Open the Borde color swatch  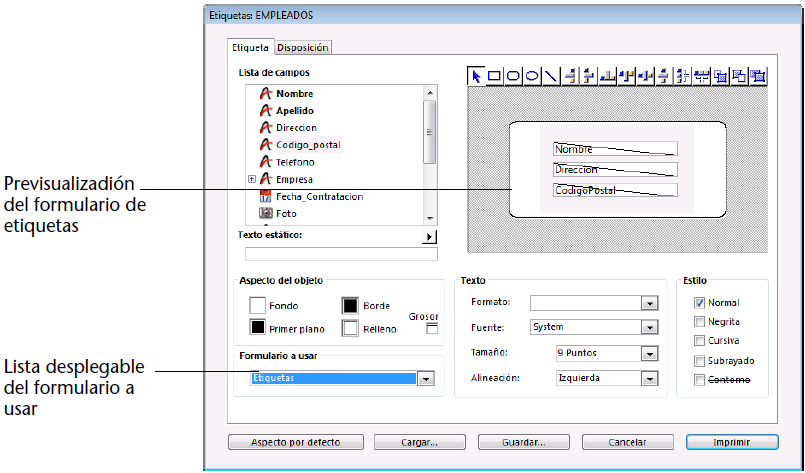[x=350, y=305]
